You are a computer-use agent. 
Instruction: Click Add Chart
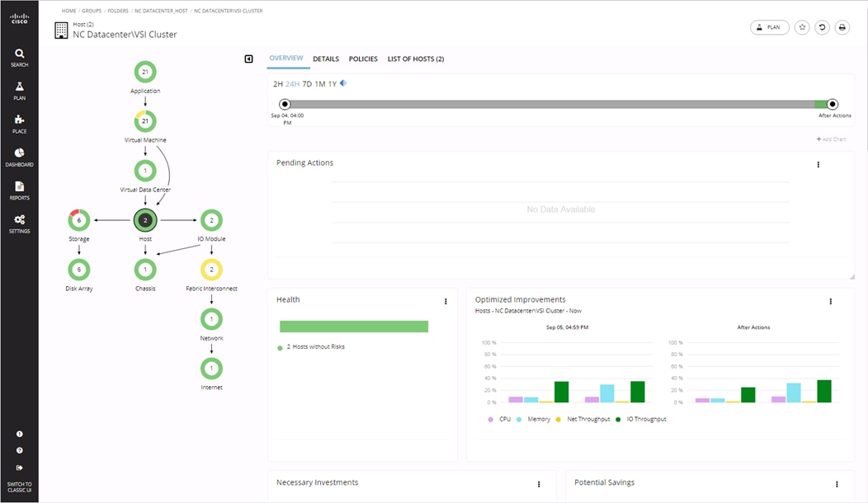point(832,139)
